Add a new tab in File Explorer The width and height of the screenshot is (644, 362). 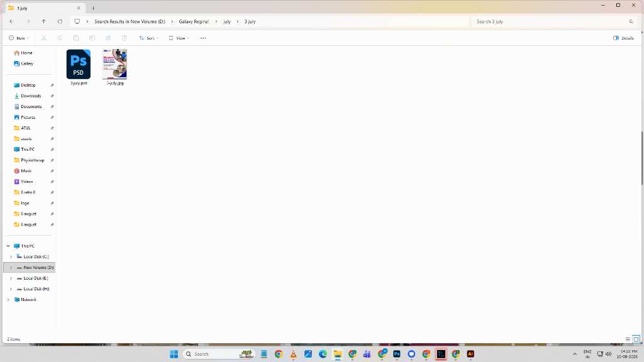[x=93, y=8]
